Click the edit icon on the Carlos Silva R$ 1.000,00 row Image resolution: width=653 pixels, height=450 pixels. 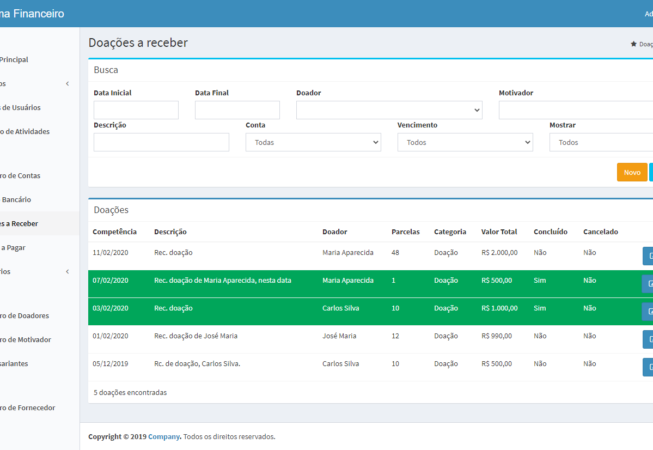click(x=648, y=311)
